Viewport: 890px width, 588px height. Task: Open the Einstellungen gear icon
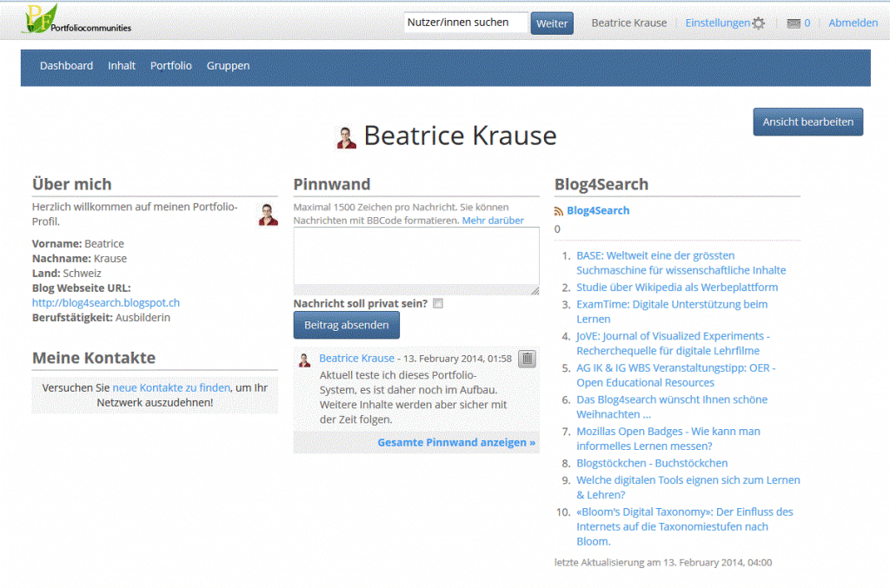(x=758, y=23)
